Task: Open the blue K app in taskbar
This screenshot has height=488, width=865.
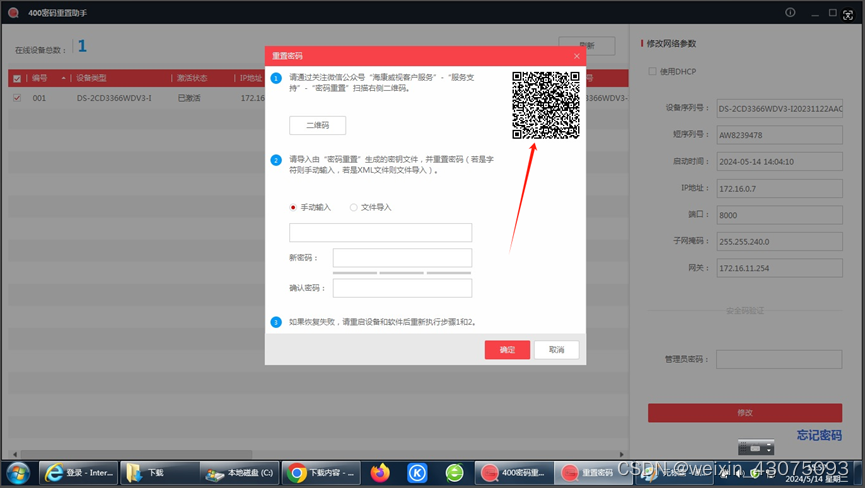Action: (417, 473)
